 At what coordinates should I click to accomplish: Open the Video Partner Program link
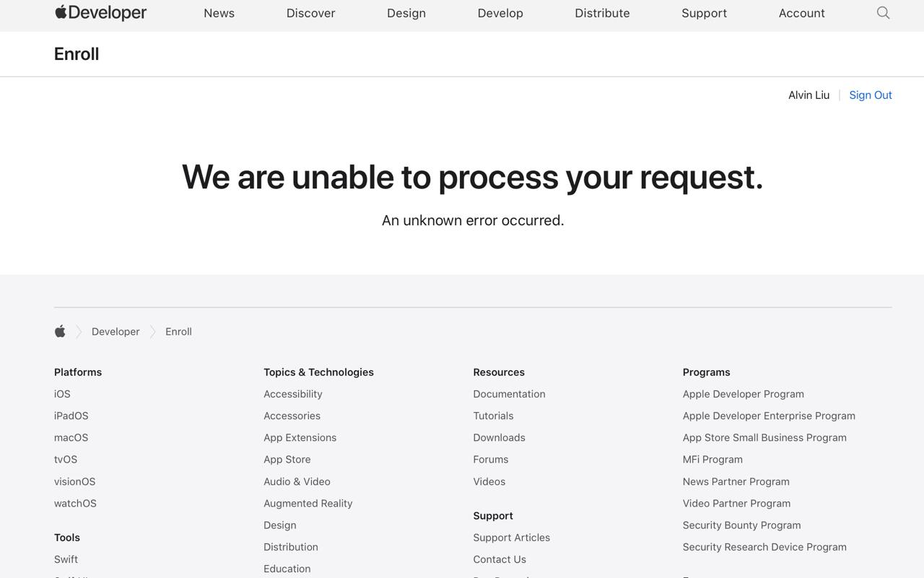(x=736, y=503)
